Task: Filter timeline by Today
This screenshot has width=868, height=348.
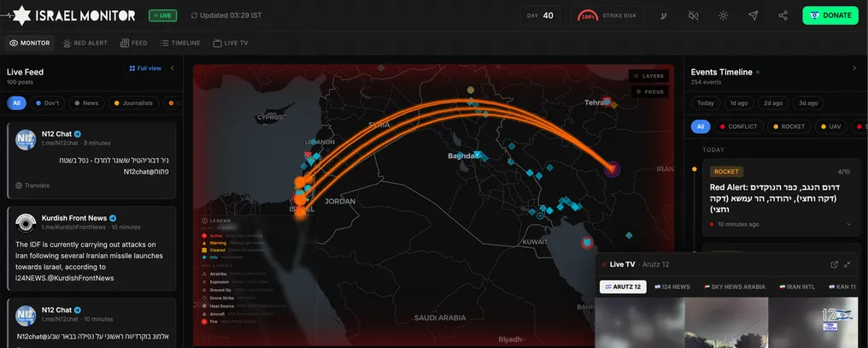Action: [x=706, y=103]
